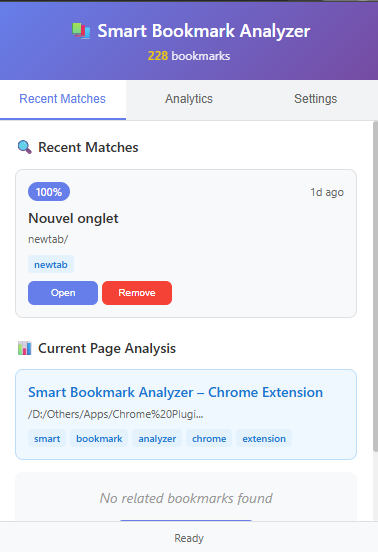Open Smart Bookmark Analyzer – Chrome Extension link
This screenshot has width=378, height=552.
pyautogui.click(x=175, y=393)
